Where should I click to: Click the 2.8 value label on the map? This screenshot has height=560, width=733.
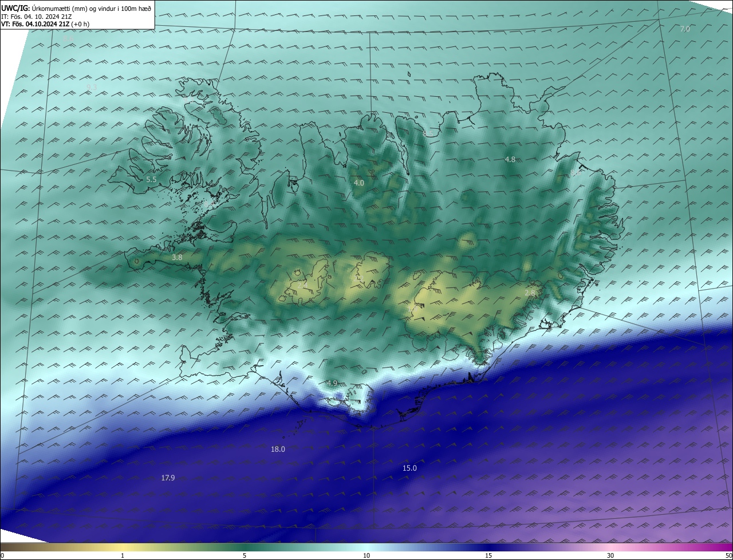coord(530,293)
